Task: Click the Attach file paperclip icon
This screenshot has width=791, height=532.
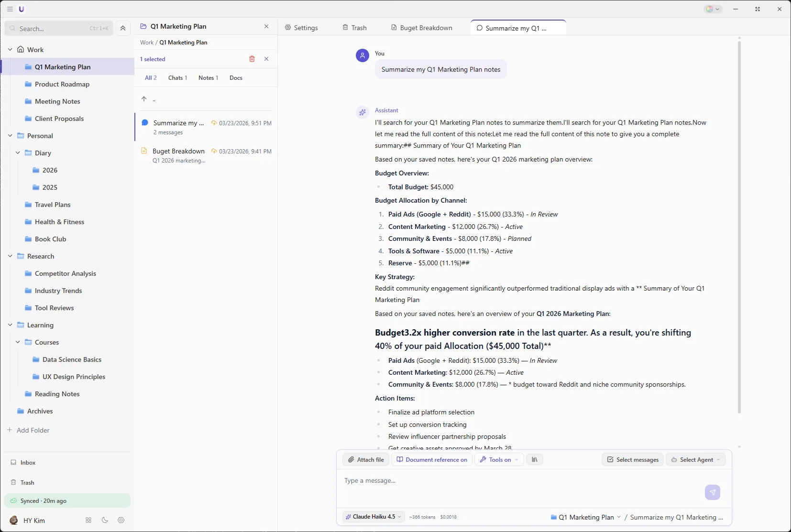Action: tap(352, 459)
